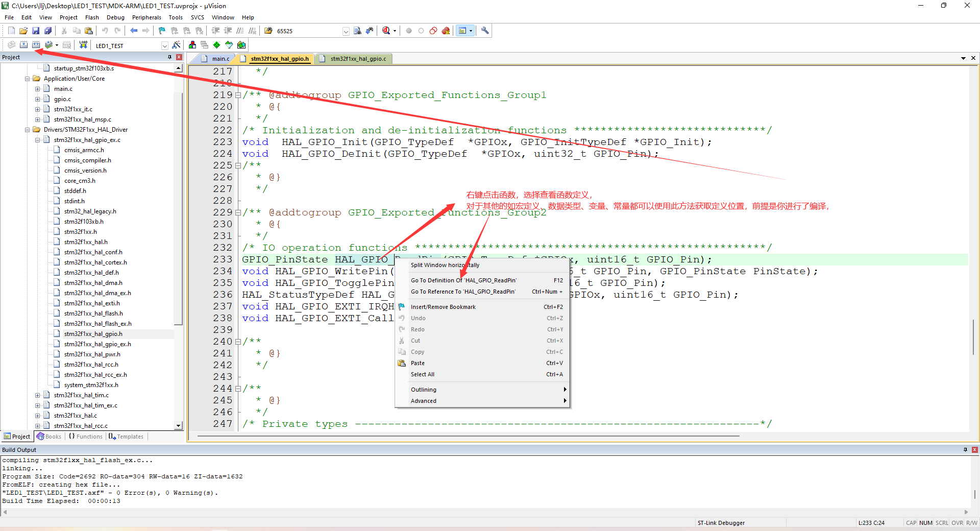Expand the stm32f1xx_hal_tim.c node
This screenshot has width=980, height=531.
pyautogui.click(x=38, y=395)
